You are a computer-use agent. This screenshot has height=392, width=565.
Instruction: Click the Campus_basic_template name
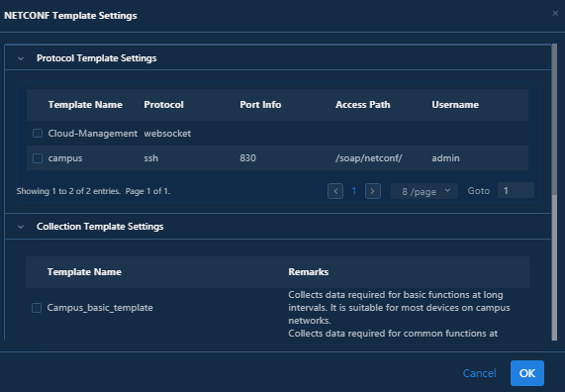click(x=100, y=308)
